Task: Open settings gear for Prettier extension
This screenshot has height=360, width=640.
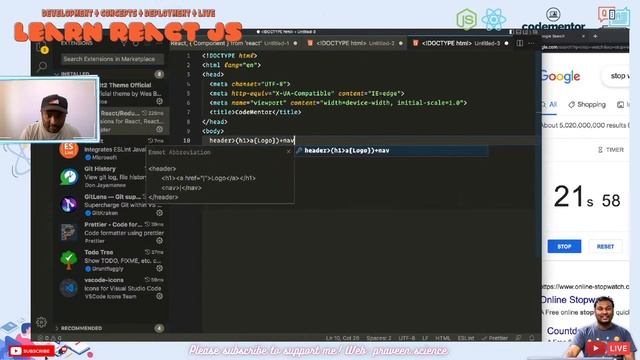Action: pos(160,241)
